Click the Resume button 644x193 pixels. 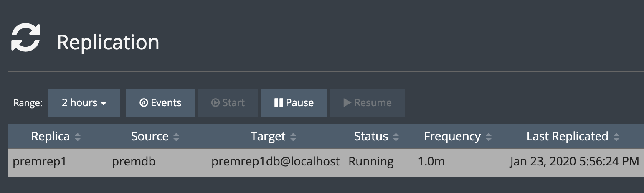point(368,103)
